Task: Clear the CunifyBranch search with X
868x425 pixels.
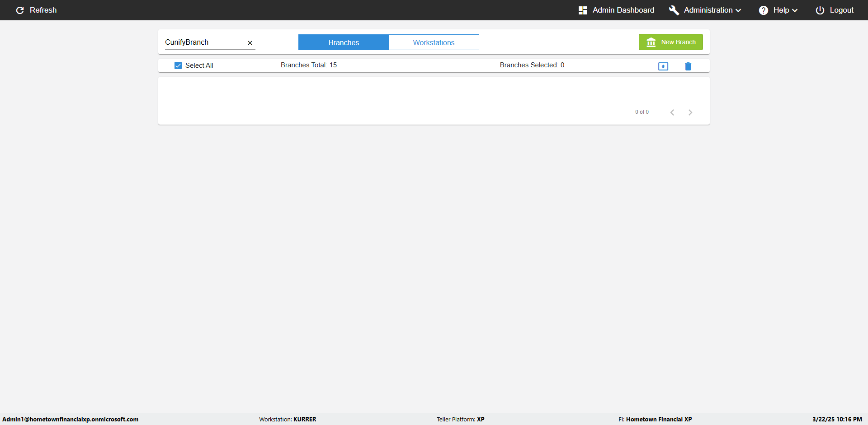Action: click(250, 43)
